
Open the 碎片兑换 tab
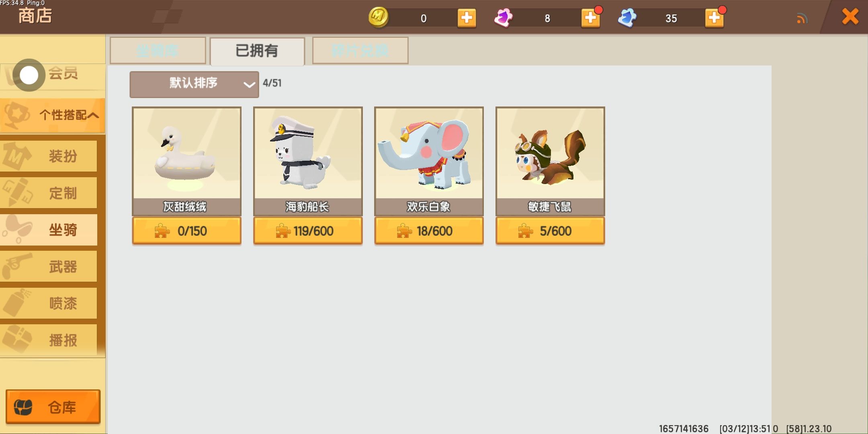pos(360,51)
